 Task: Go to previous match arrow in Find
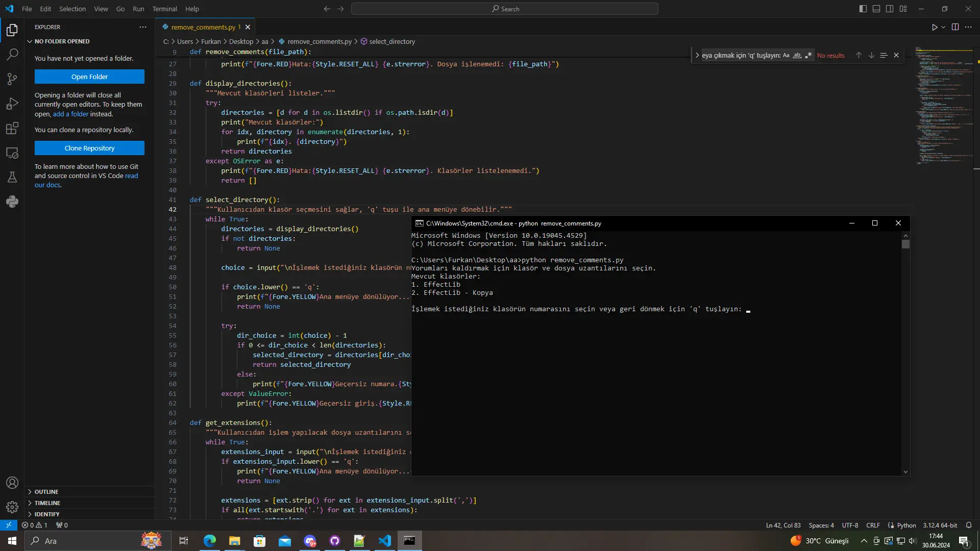pyautogui.click(x=859, y=55)
